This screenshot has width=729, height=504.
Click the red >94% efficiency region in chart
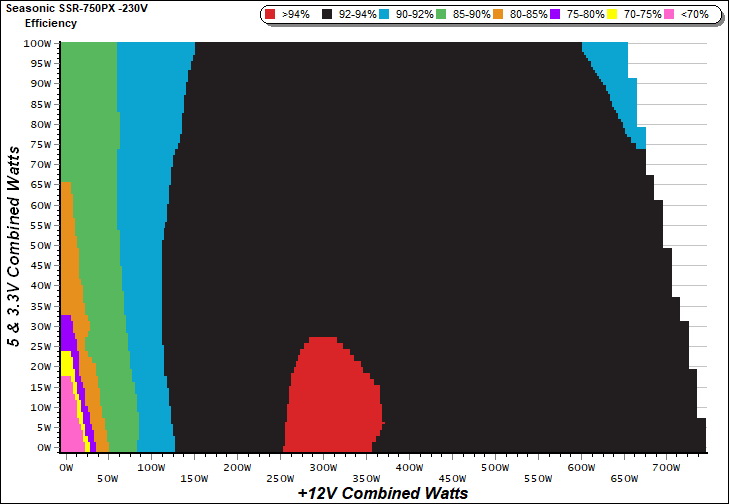click(x=330, y=400)
